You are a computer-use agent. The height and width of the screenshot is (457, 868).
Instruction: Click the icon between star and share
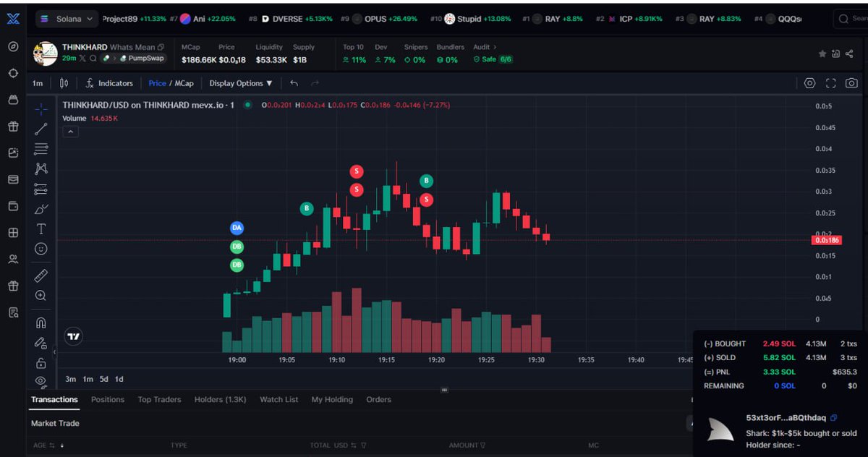(x=835, y=54)
